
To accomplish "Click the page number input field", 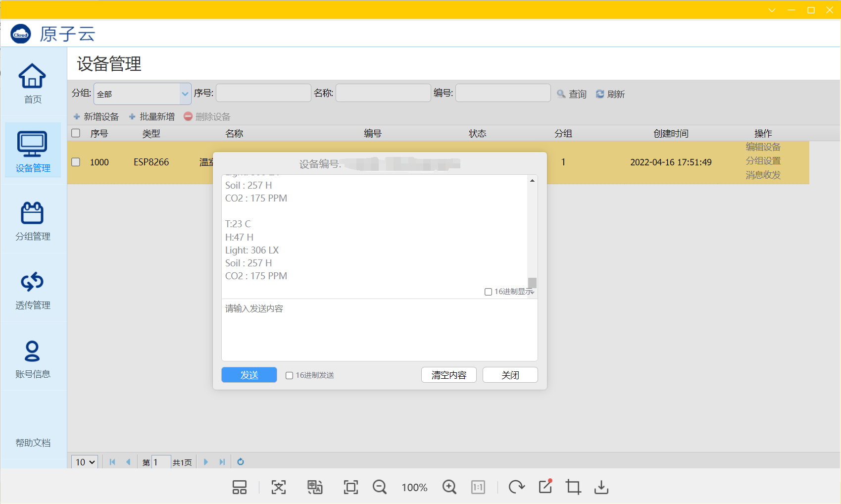I will pyautogui.click(x=161, y=462).
